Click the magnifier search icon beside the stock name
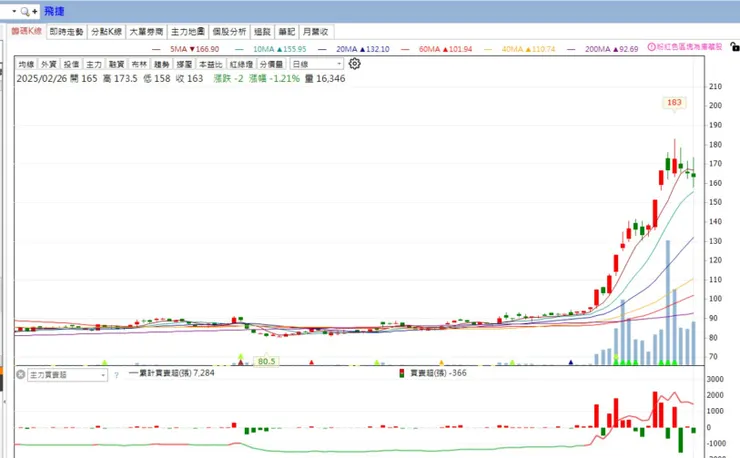This screenshot has width=740, height=458. pyautogui.click(x=25, y=11)
